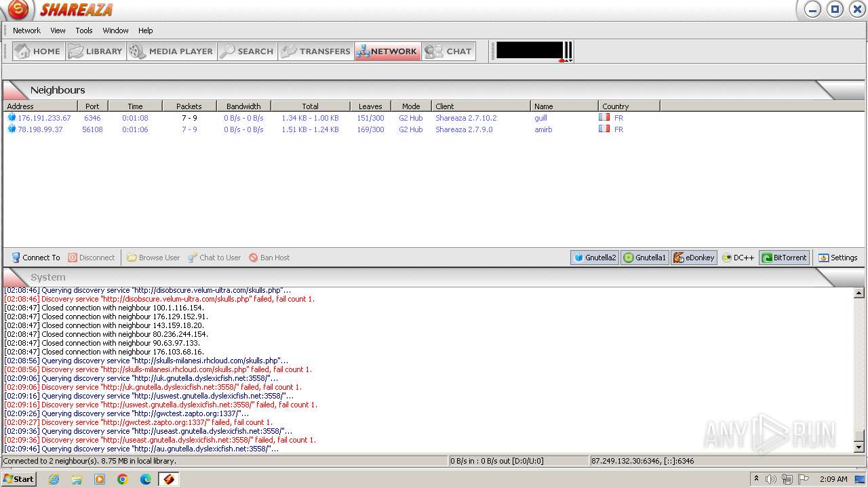
Task: Click system log scrollbar up arrow
Action: [x=859, y=293]
